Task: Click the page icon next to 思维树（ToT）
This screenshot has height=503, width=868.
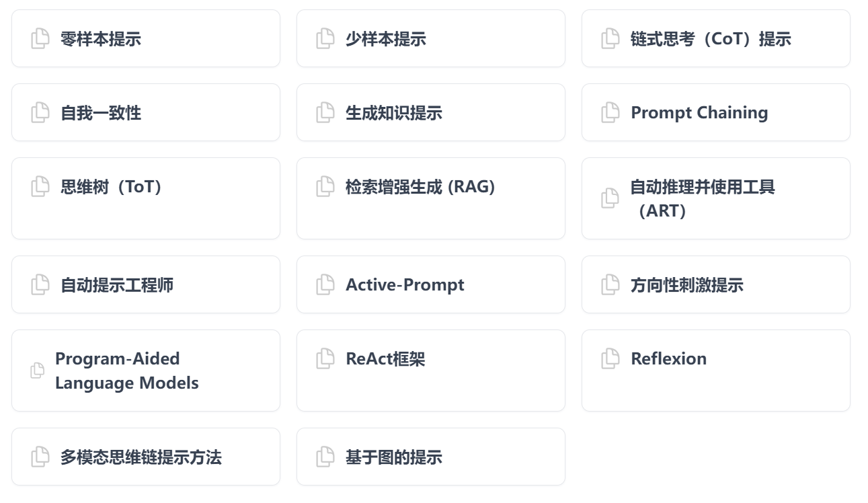Action: click(x=40, y=186)
